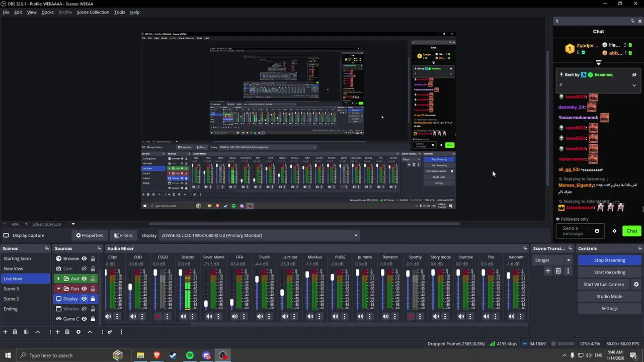Move source up using Sources arrow
644x362 pixels.
coord(90,332)
